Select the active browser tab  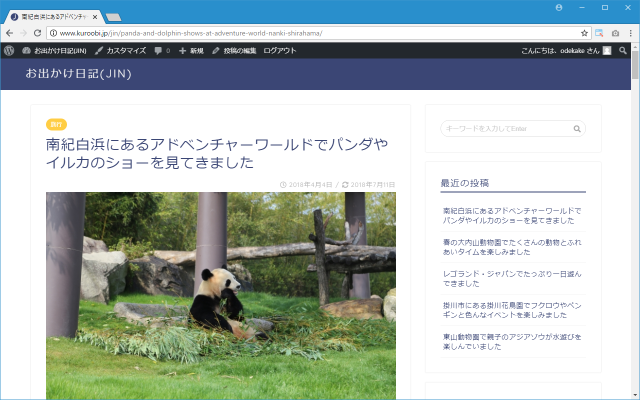53,17
